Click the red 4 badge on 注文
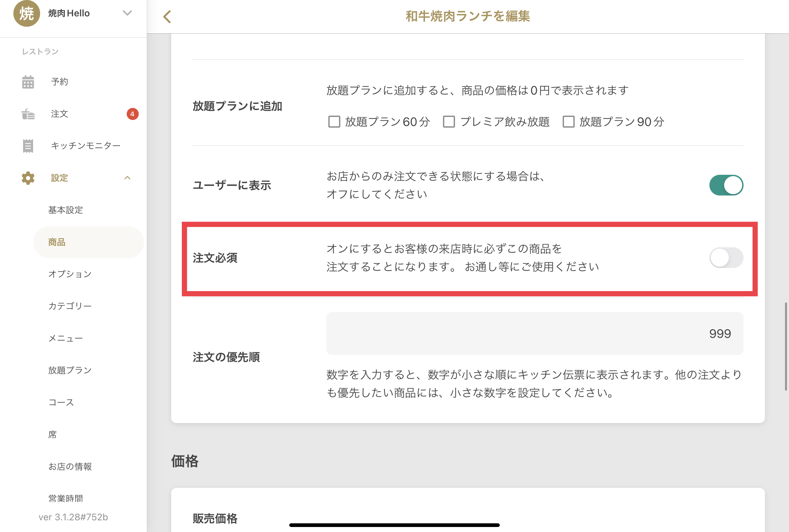This screenshot has width=789, height=532. [x=132, y=114]
